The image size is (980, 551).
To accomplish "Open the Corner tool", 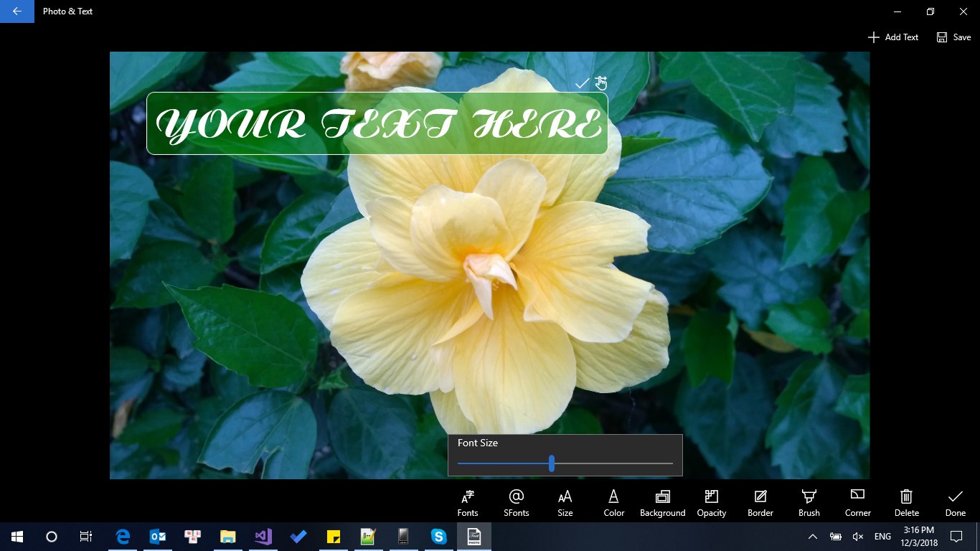I will pos(858,503).
